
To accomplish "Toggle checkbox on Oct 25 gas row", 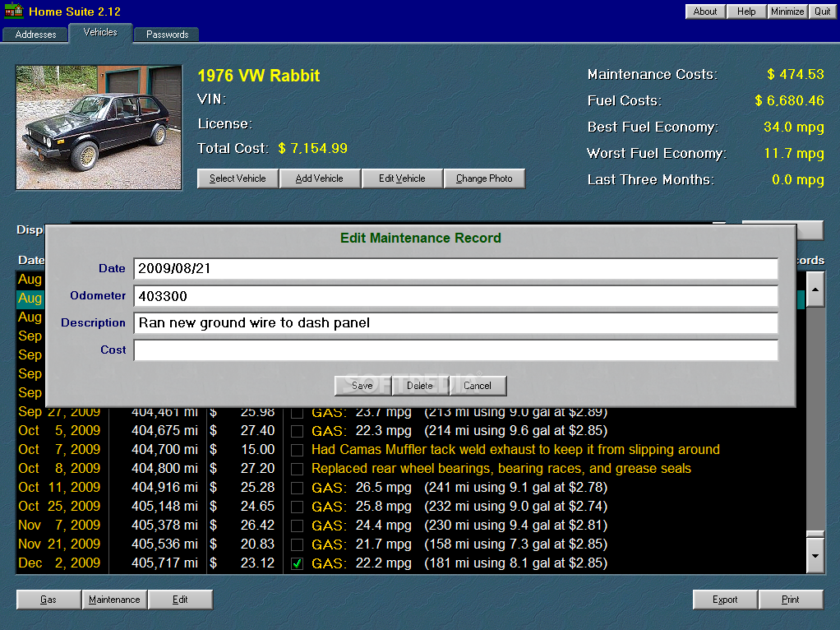I will pyautogui.click(x=297, y=507).
